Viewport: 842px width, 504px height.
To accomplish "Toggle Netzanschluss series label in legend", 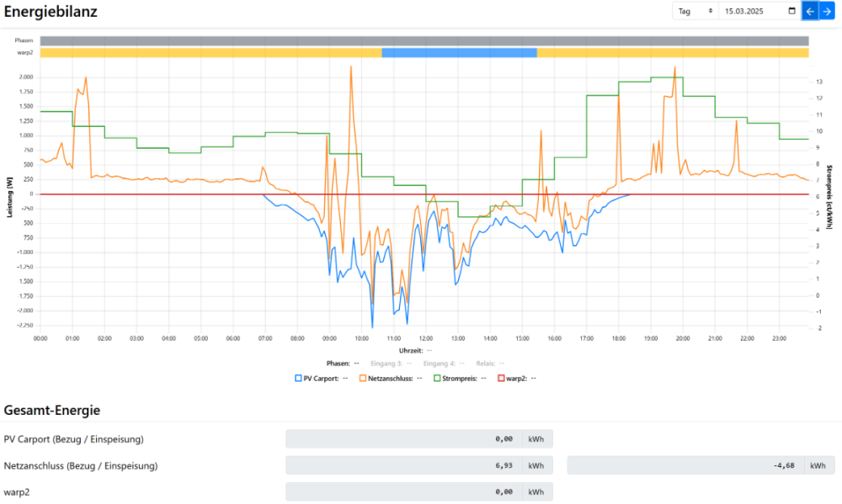I will [390, 379].
